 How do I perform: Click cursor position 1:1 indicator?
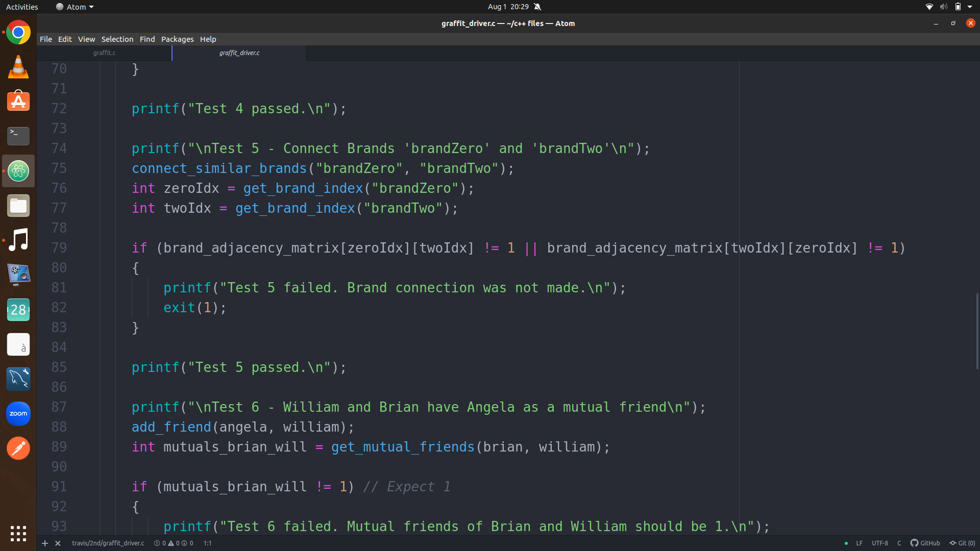[x=207, y=543]
